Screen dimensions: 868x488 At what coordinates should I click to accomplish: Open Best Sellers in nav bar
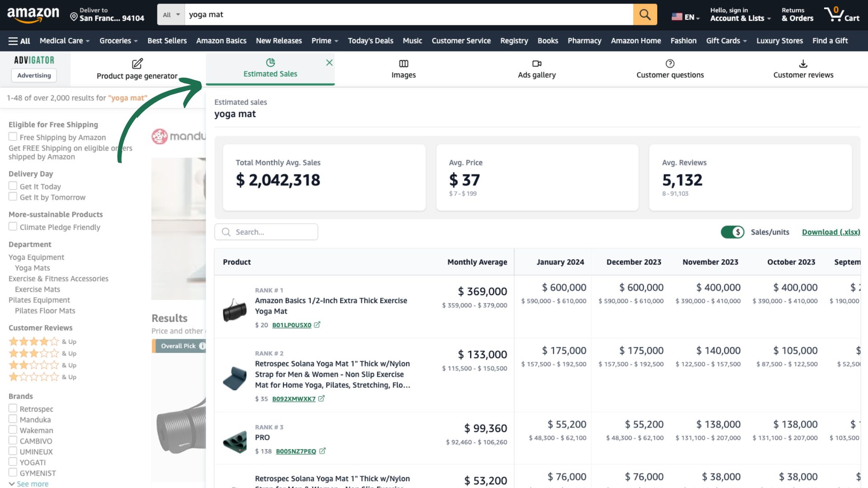point(167,41)
